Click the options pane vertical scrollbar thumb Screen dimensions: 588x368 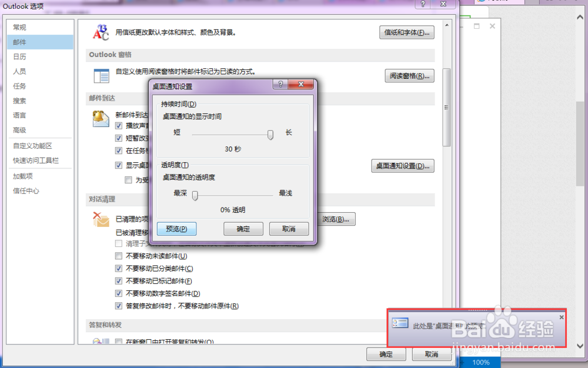[x=447, y=107]
